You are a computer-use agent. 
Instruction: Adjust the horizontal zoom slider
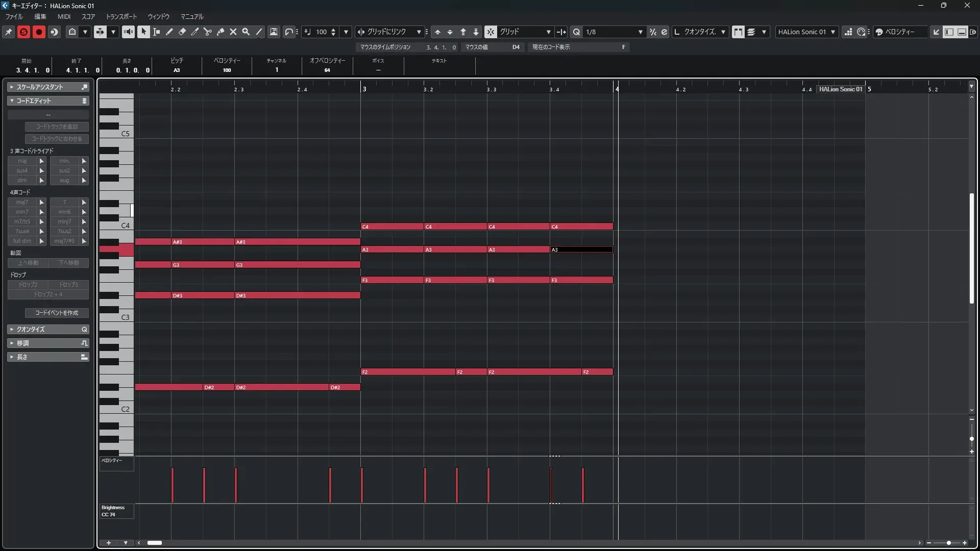pyautogui.click(x=948, y=543)
